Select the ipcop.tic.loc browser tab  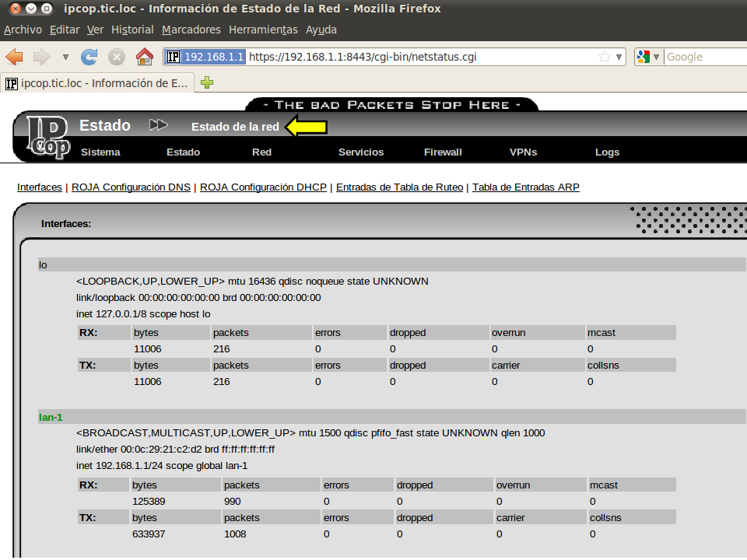(97, 83)
